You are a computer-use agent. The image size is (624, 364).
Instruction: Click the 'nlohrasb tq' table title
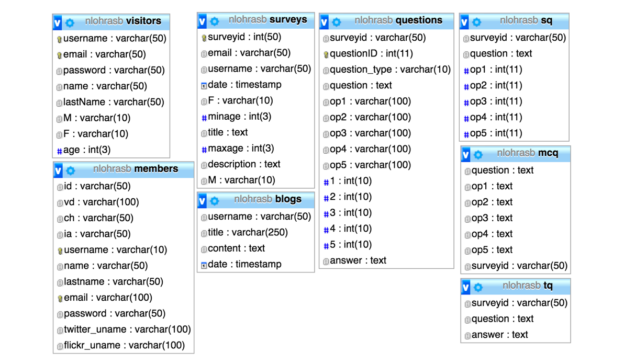pos(527,286)
